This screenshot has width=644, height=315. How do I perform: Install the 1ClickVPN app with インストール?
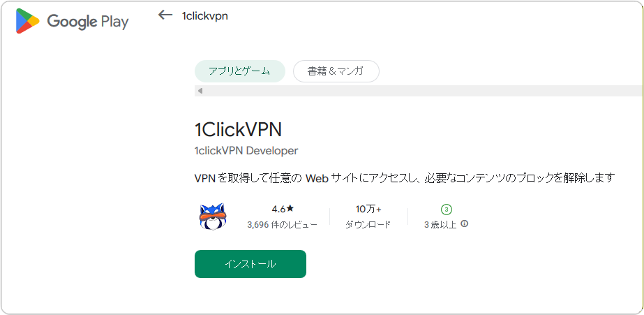[x=250, y=264]
